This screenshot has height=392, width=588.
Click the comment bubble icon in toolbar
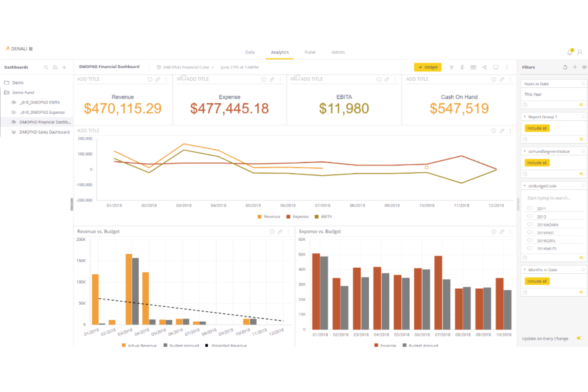click(x=495, y=67)
